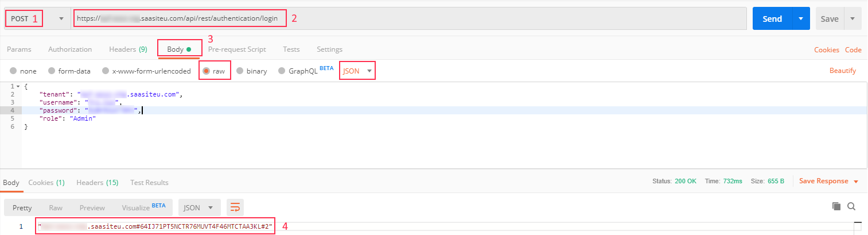The height and width of the screenshot is (235, 868).
Task: Choose the binary body type option
Action: tap(240, 71)
